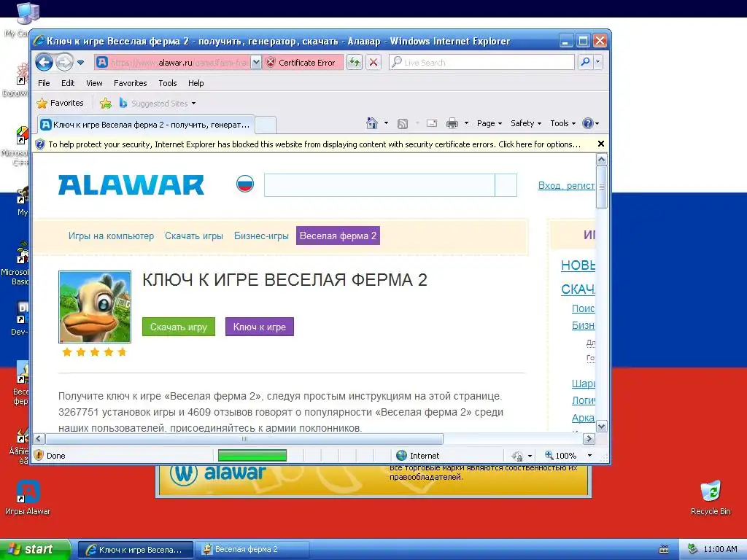
Task: Open Suggested Sites dropdown
Action: click(x=158, y=103)
